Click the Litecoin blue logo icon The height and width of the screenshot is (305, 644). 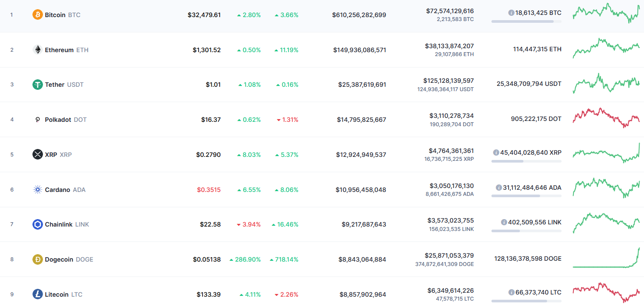pyautogui.click(x=38, y=294)
